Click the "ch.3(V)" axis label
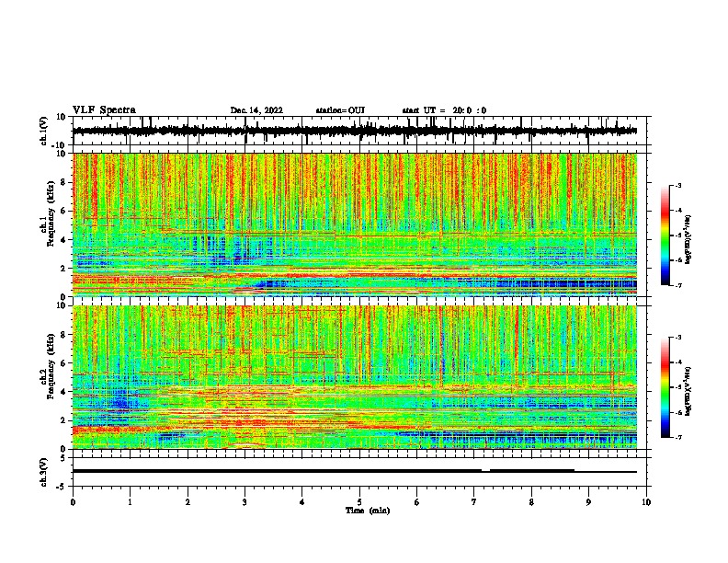 pyautogui.click(x=44, y=472)
